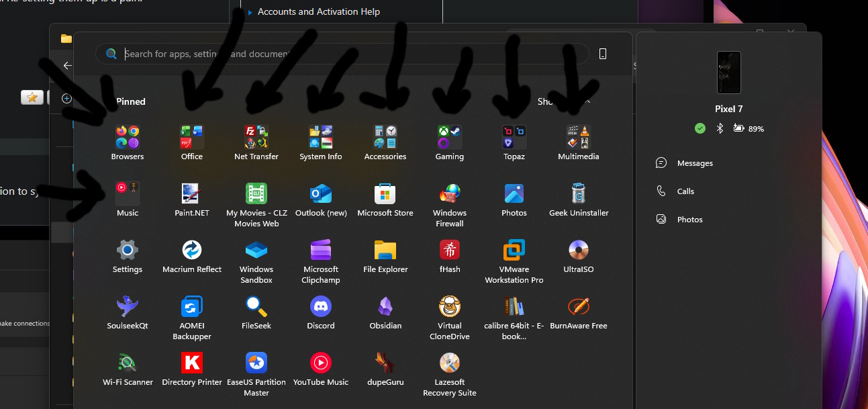
Task: Launch Macrium Reflect
Action: (192, 251)
